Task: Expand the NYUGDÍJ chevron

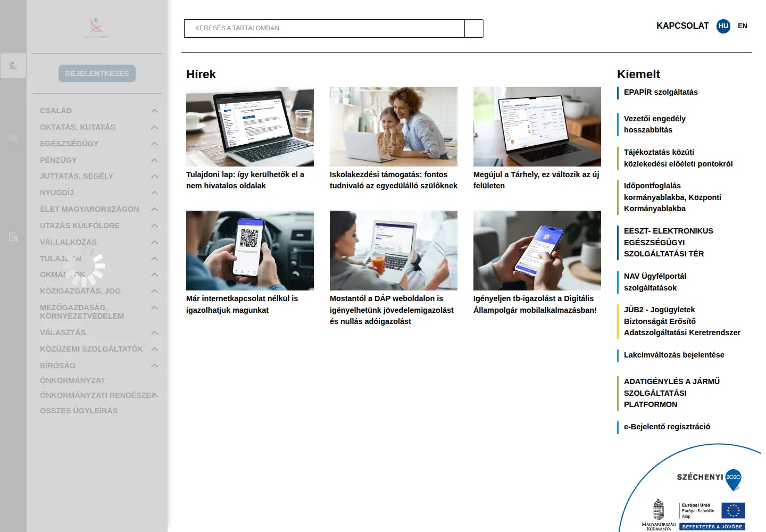Action: click(x=154, y=193)
